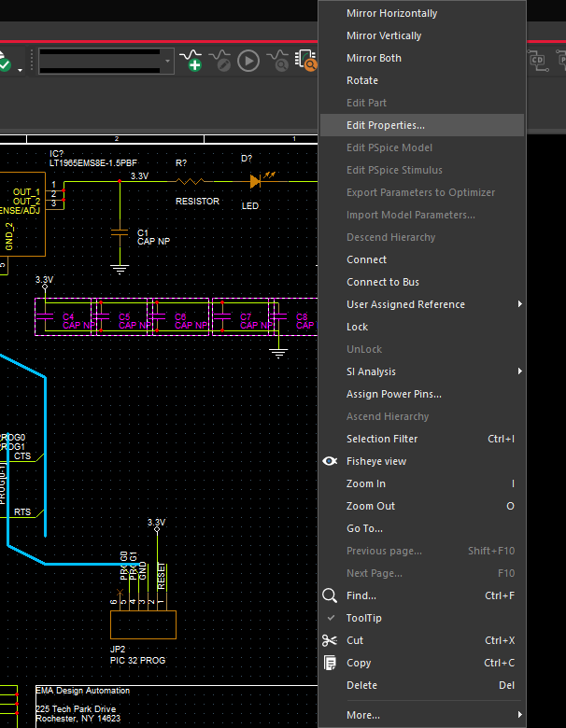566x728 pixels.
Task: Click the ground symbol under C1
Action: coord(120,270)
